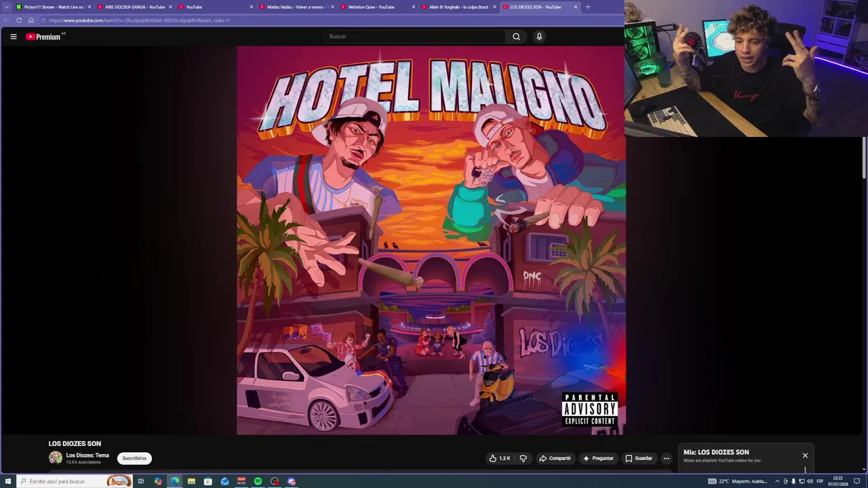The width and height of the screenshot is (868, 488).
Task: Open Task View in taskbar
Action: tap(141, 481)
